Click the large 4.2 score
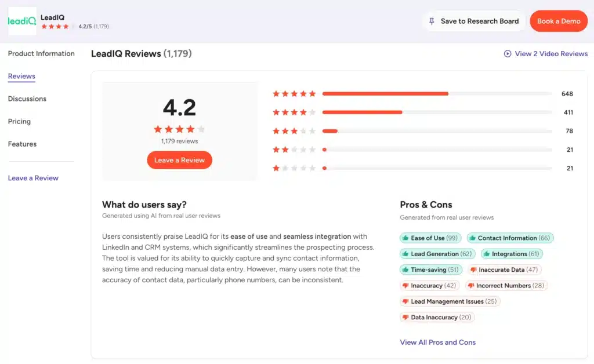594x364 pixels. pos(180,107)
